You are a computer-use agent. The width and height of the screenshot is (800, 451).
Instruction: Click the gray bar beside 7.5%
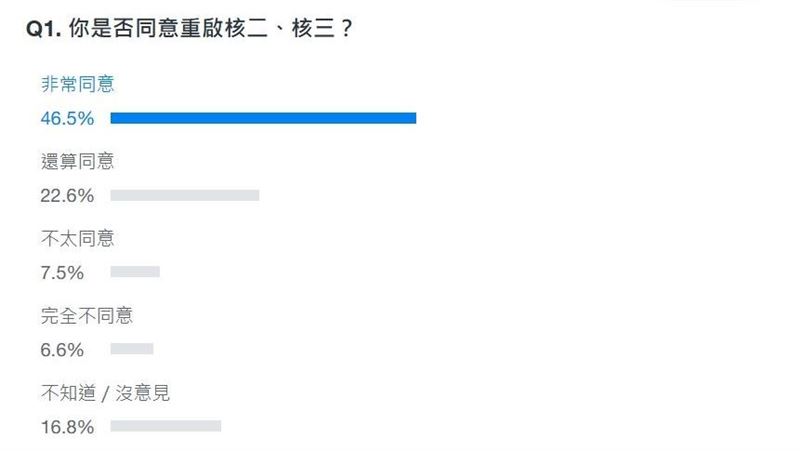click(x=135, y=272)
